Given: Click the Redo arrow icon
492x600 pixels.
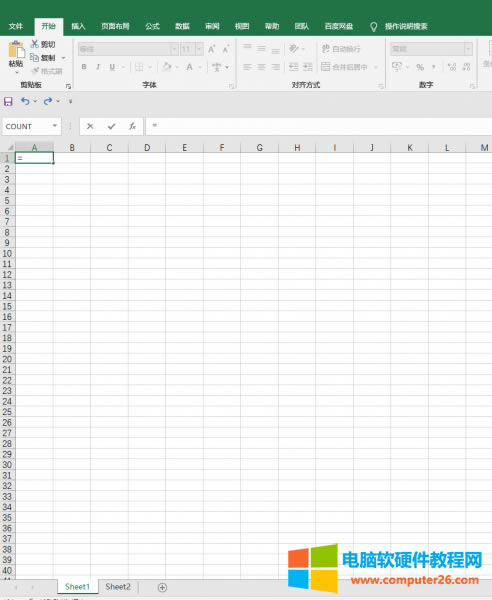Looking at the screenshot, I should pos(48,101).
